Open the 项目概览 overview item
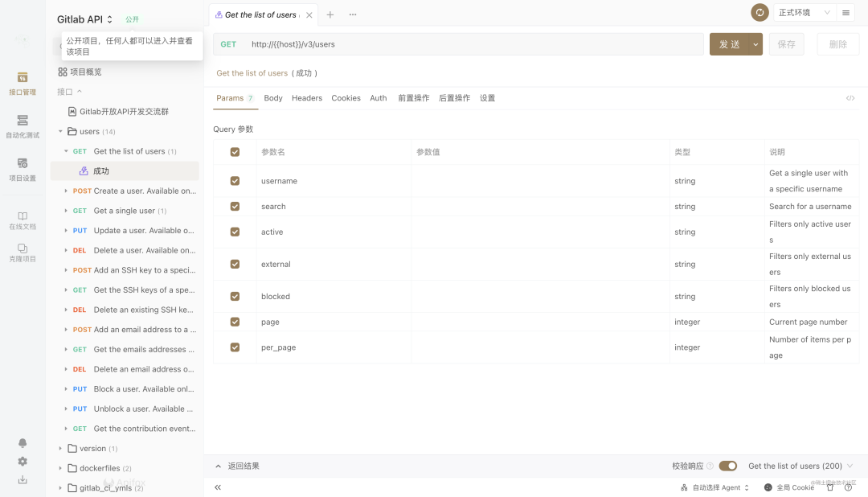868x497 pixels. click(x=80, y=72)
